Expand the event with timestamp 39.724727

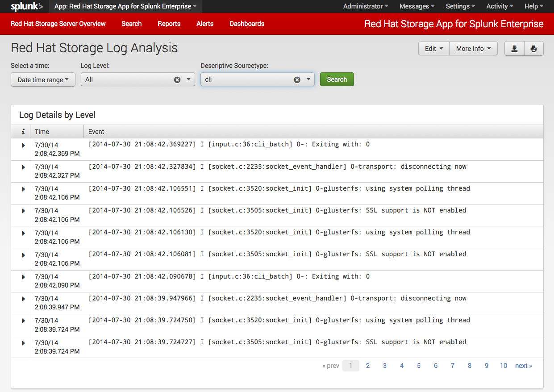point(23,343)
